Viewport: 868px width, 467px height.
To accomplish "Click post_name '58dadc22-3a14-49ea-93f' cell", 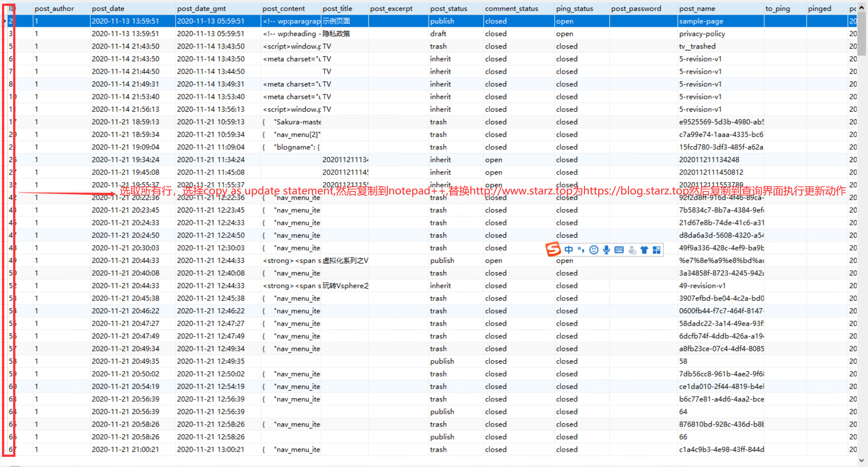I will pyautogui.click(x=721, y=323).
